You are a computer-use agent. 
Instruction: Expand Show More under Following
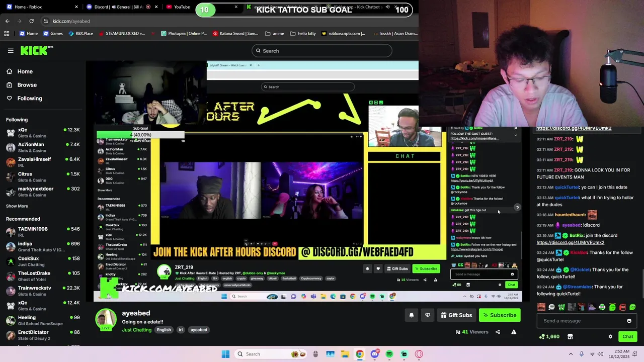[x=17, y=206]
